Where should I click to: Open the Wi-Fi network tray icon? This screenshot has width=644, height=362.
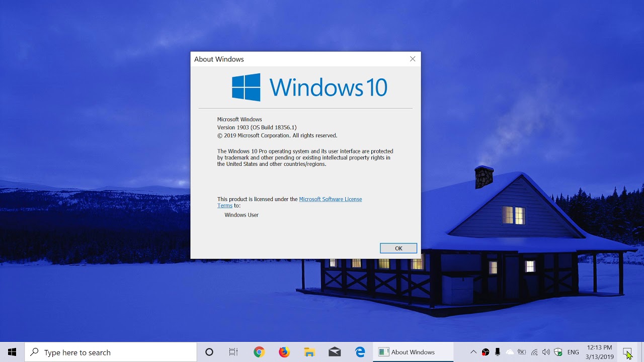click(x=534, y=352)
